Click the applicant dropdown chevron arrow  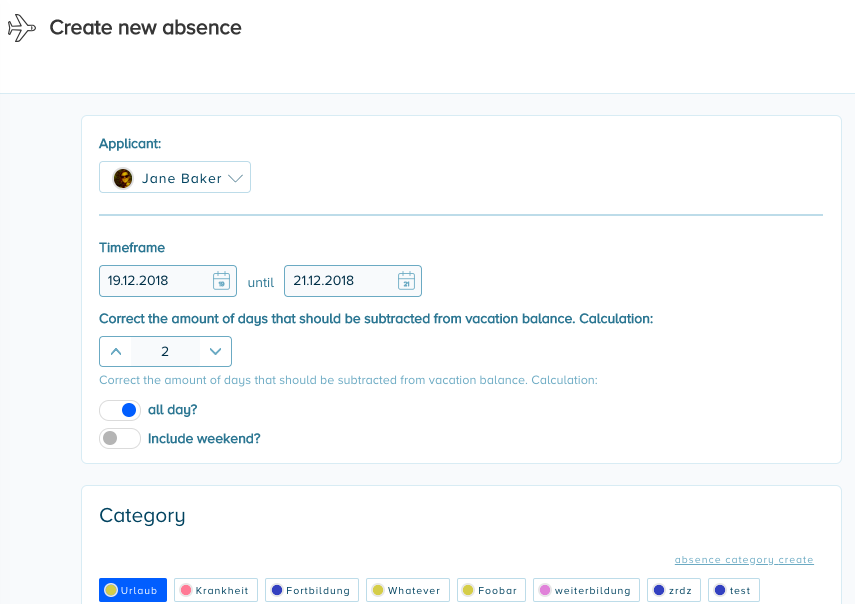click(235, 178)
